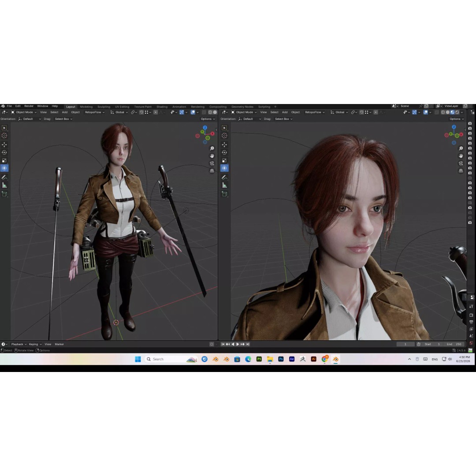The width and height of the screenshot is (476, 476).
Task: Click the zoom magnifier gizmo in left viewport
Action: point(212,149)
